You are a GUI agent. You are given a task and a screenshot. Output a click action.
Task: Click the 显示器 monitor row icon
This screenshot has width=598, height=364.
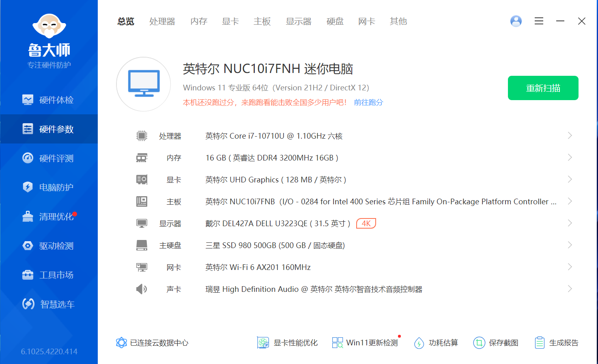pos(142,223)
